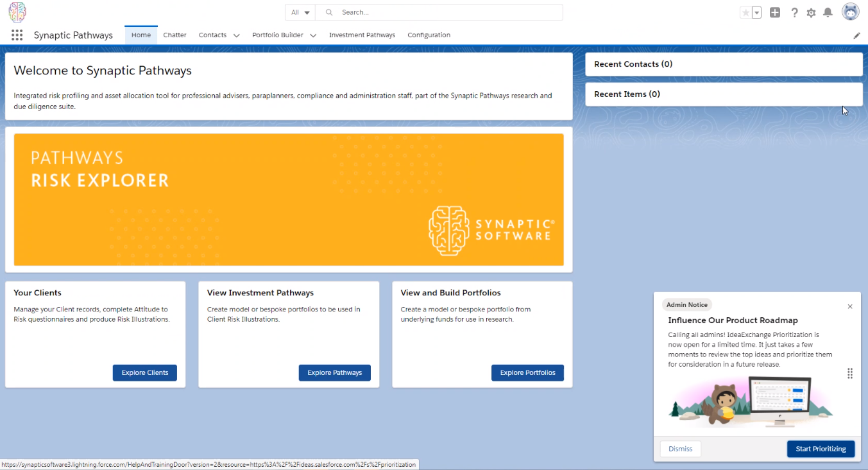Click the pencil icon to edit navigation
This screenshot has height=470, width=868.
856,36
